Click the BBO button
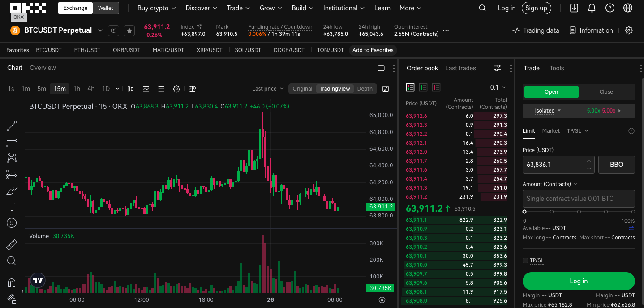Screen dimensions: 644x308 617,165
